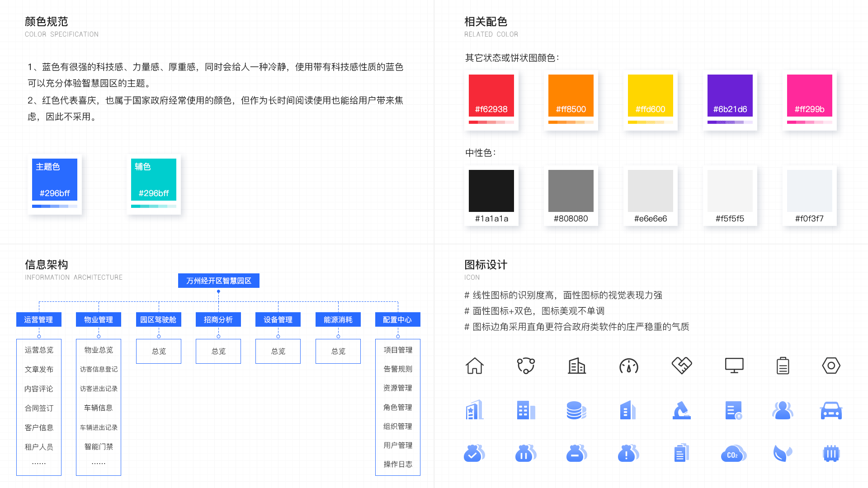868x488 pixels.
Task: Click the outlined home icon
Action: pyautogui.click(x=475, y=366)
